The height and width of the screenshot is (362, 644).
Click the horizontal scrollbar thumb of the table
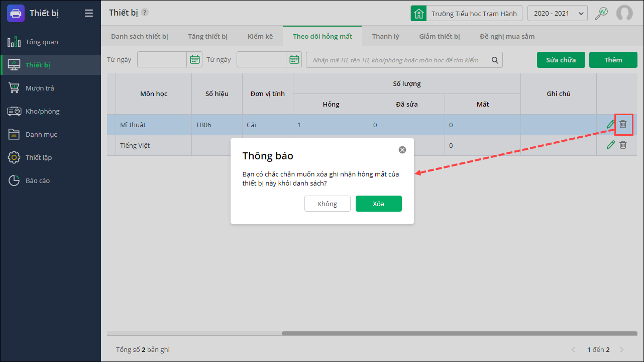click(x=460, y=333)
